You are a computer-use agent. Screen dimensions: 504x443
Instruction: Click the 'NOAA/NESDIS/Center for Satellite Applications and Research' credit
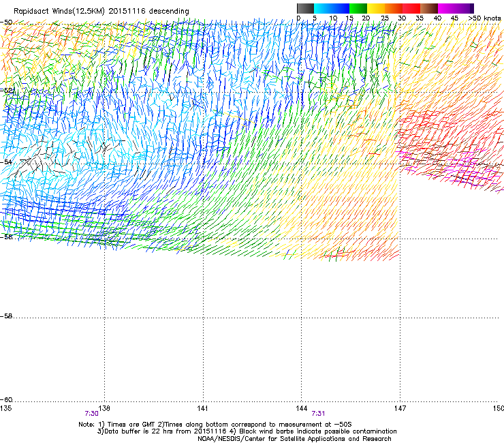pyautogui.click(x=294, y=439)
